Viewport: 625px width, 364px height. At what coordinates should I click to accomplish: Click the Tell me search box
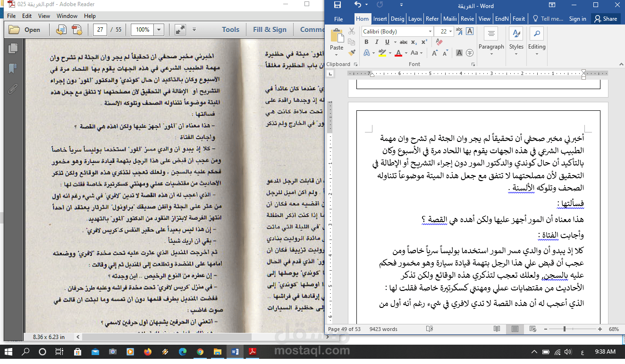(x=548, y=19)
